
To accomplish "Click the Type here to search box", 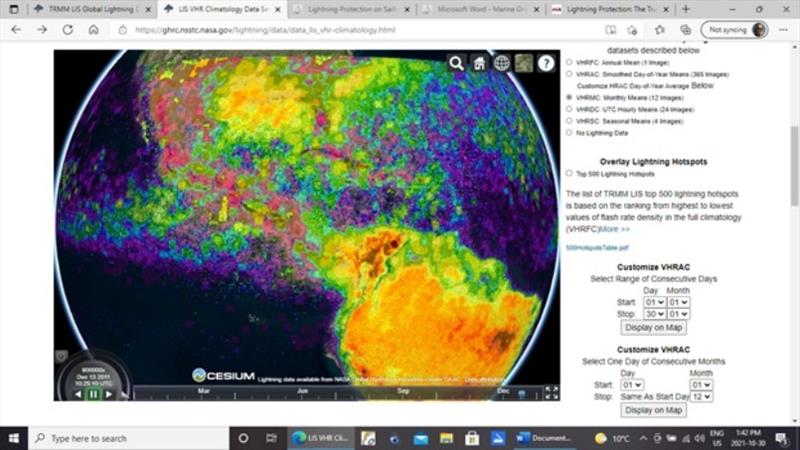I will (129, 438).
